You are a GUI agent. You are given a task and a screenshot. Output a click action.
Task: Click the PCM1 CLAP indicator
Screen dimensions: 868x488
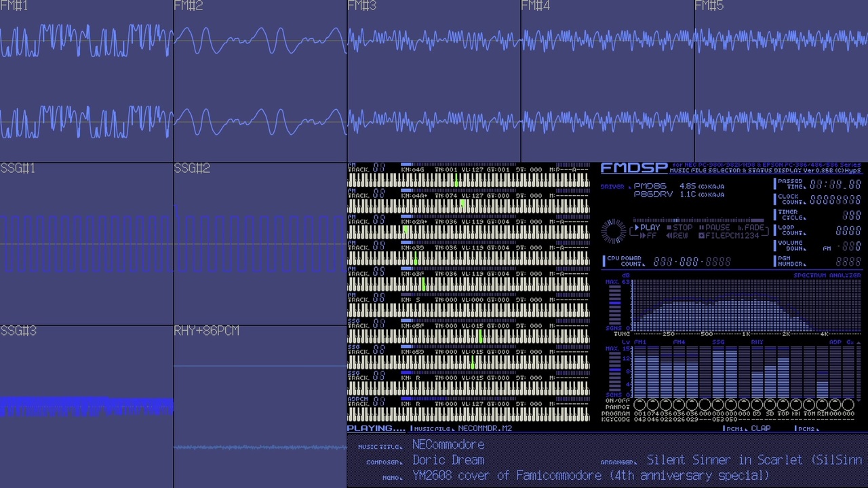[747, 428]
